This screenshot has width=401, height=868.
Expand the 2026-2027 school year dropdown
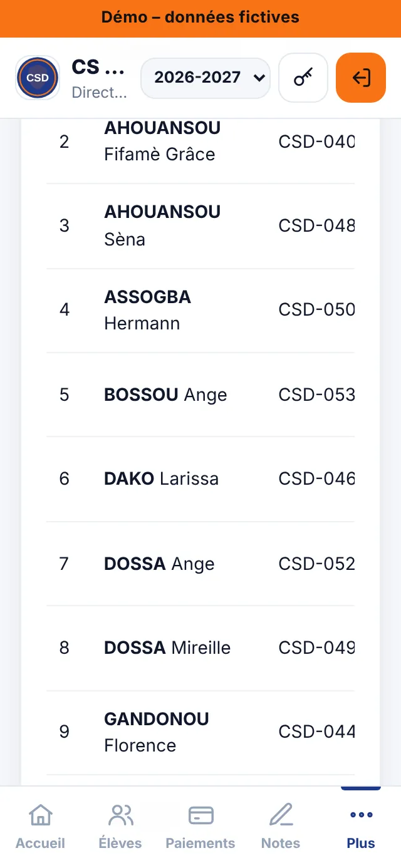tap(206, 78)
